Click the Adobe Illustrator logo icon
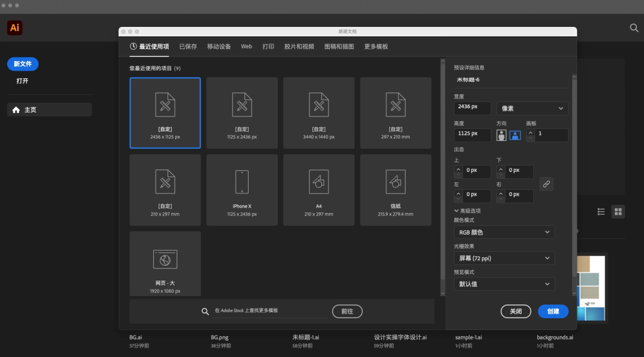 [x=15, y=27]
